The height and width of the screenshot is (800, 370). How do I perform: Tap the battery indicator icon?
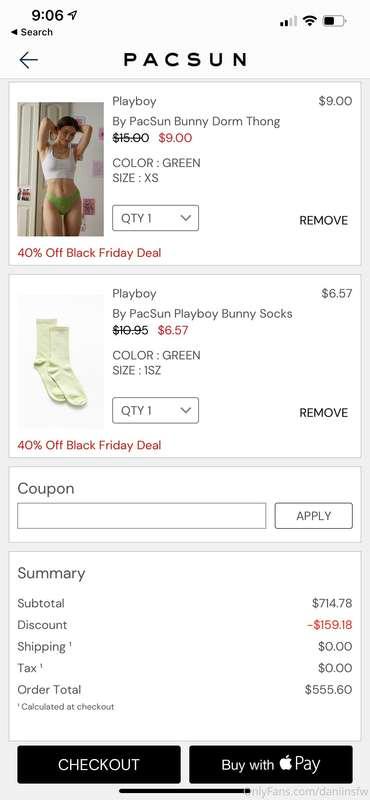(334, 21)
